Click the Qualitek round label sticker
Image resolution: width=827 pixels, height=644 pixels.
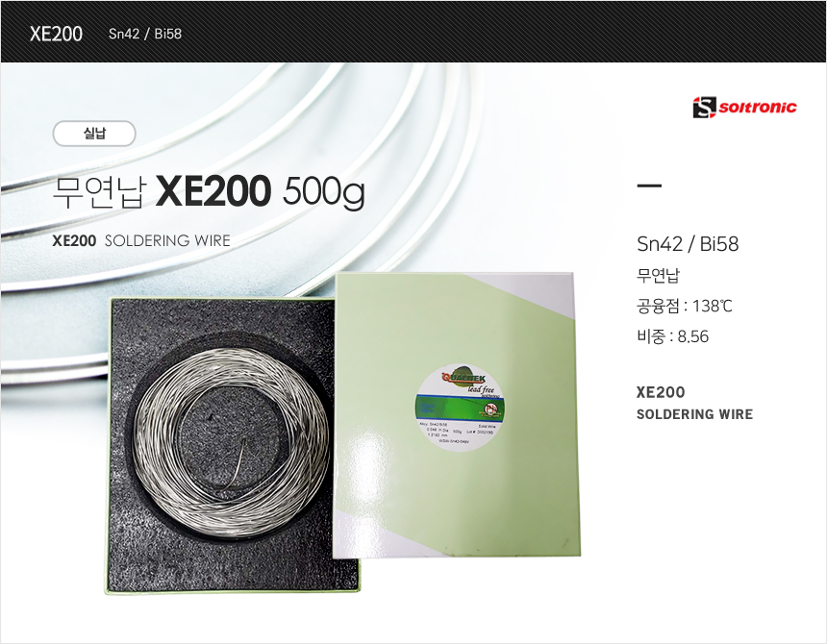click(460, 407)
